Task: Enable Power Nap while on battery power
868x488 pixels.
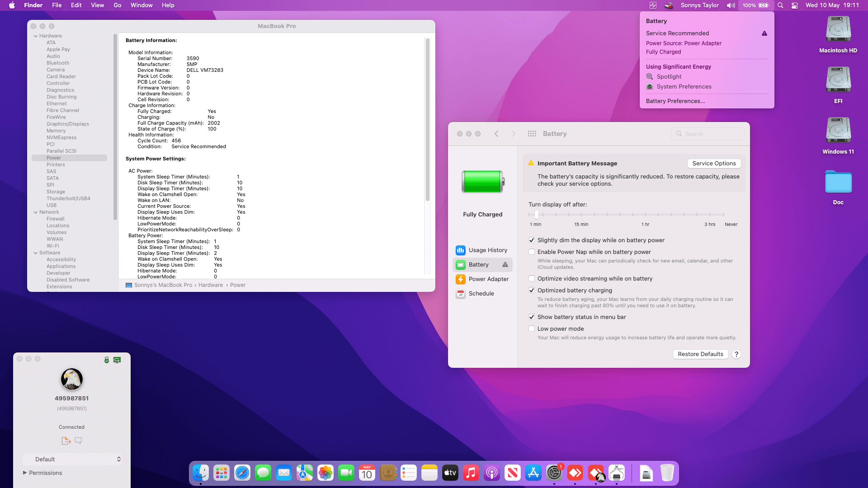Action: 532,252
